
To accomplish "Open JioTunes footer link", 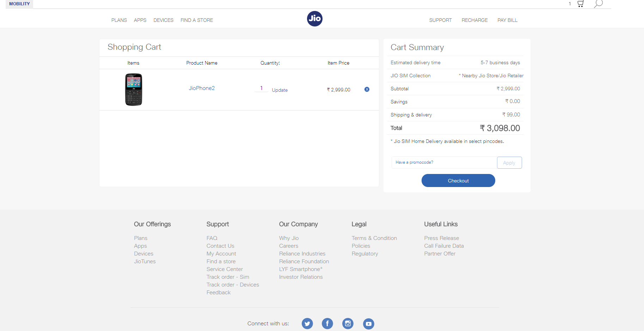I will tap(145, 261).
